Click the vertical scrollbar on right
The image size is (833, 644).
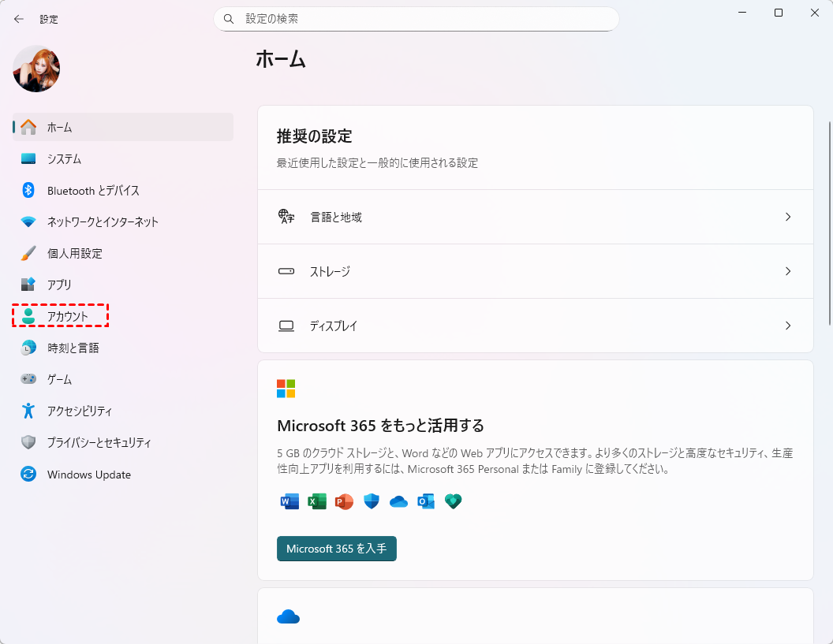829,222
